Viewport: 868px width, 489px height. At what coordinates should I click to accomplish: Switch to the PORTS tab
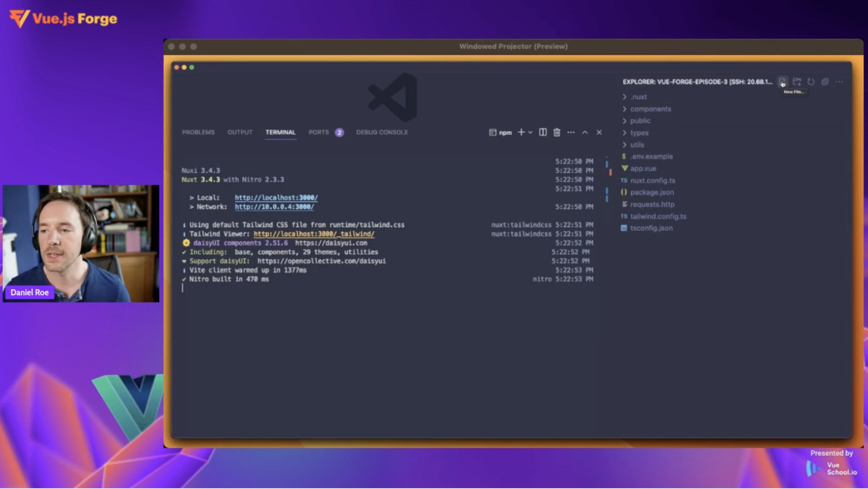[x=318, y=132]
